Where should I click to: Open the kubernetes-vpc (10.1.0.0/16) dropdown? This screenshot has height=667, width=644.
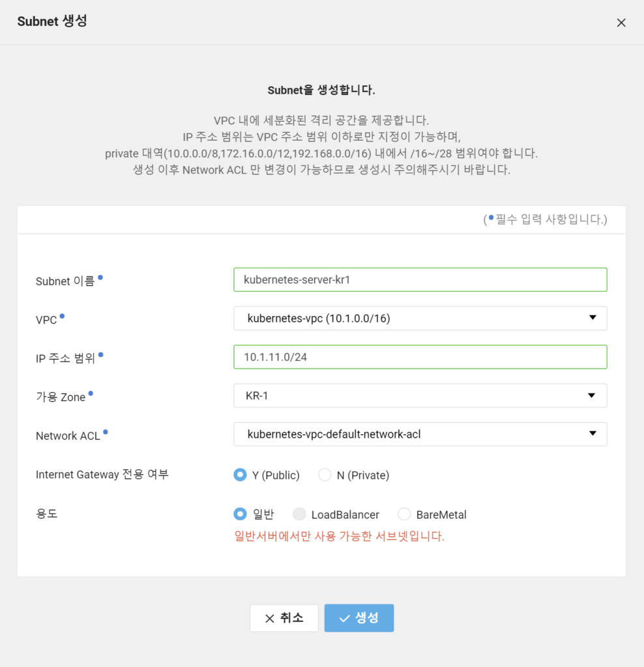pyautogui.click(x=420, y=318)
